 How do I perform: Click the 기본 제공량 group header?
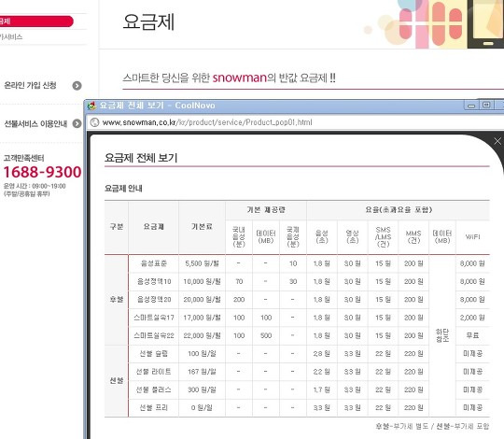(x=266, y=210)
